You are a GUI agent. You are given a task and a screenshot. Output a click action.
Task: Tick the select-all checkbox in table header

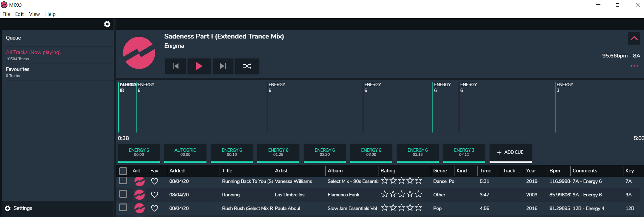[x=123, y=171]
